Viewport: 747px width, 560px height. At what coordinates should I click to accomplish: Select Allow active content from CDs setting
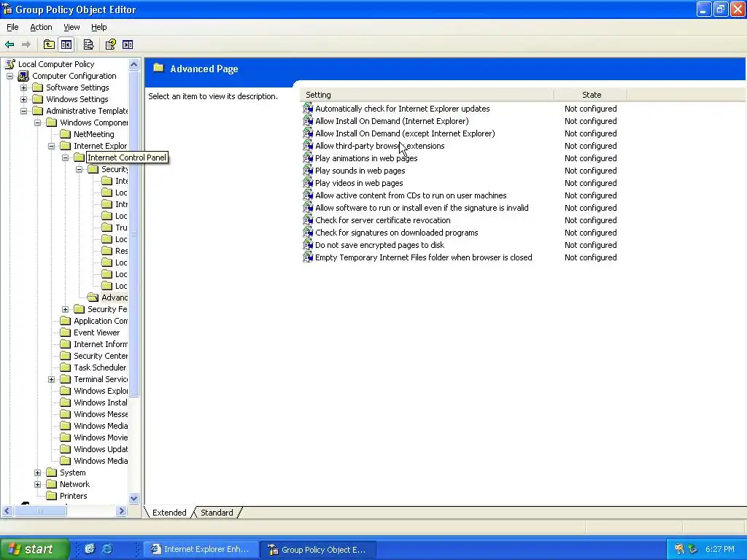tap(411, 195)
